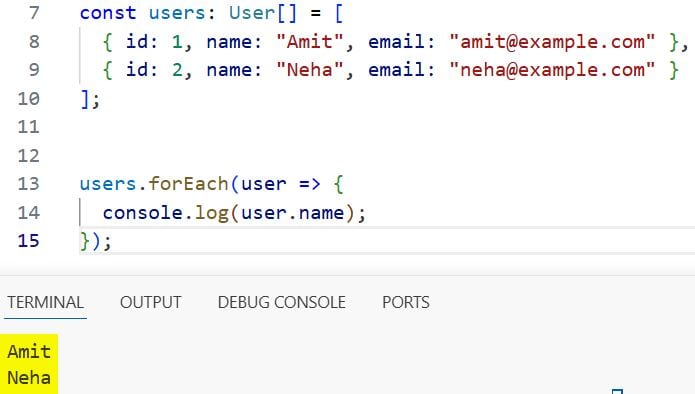This screenshot has width=695, height=394.
Task: Click line number 15 in gutter
Action: click(x=29, y=241)
